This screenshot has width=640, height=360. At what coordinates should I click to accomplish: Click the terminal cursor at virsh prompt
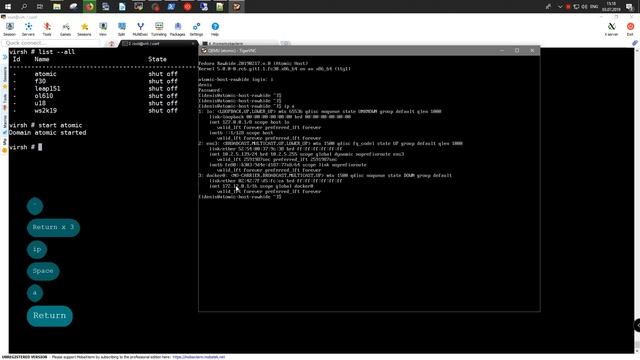[40, 147]
